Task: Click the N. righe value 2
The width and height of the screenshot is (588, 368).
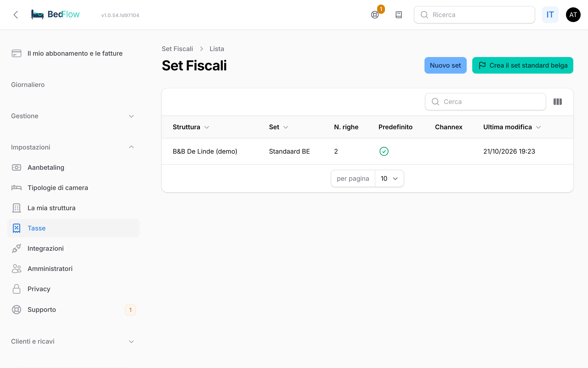Action: click(x=336, y=151)
